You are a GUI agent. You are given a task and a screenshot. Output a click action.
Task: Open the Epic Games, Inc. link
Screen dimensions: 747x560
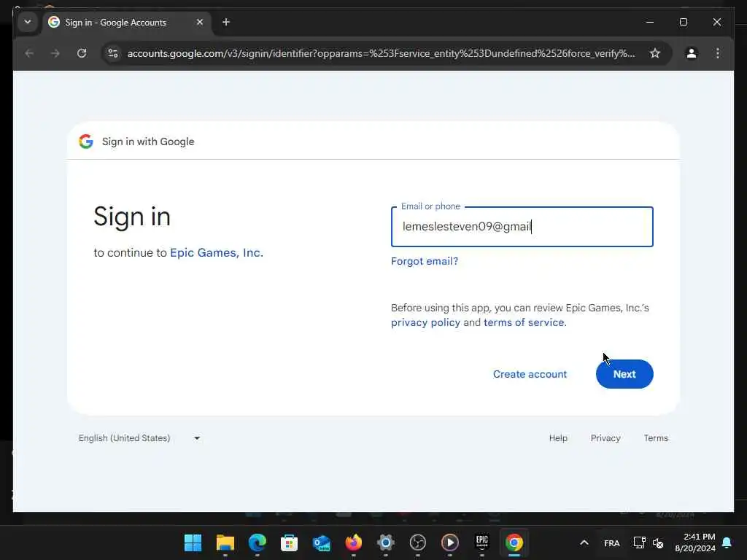coord(216,252)
